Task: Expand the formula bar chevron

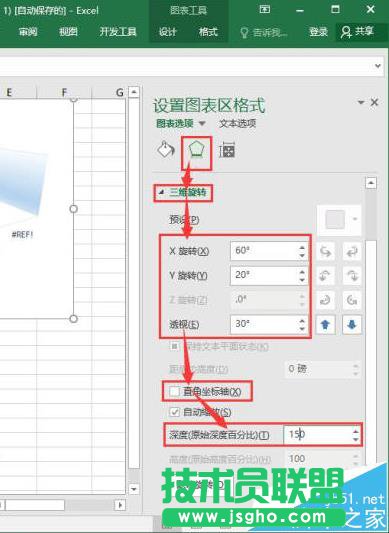Action: (x=378, y=66)
